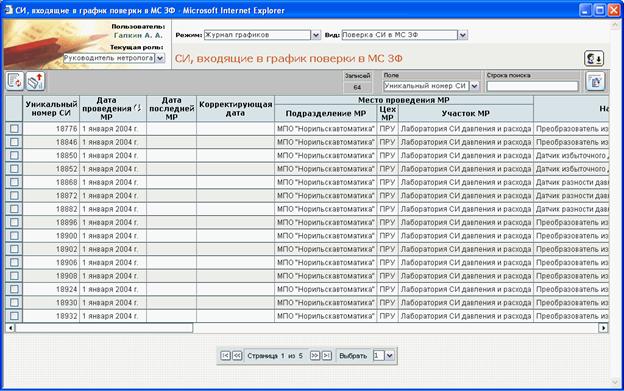Click the Страница 1 из 5 label
624x391 pixels.
point(275,356)
